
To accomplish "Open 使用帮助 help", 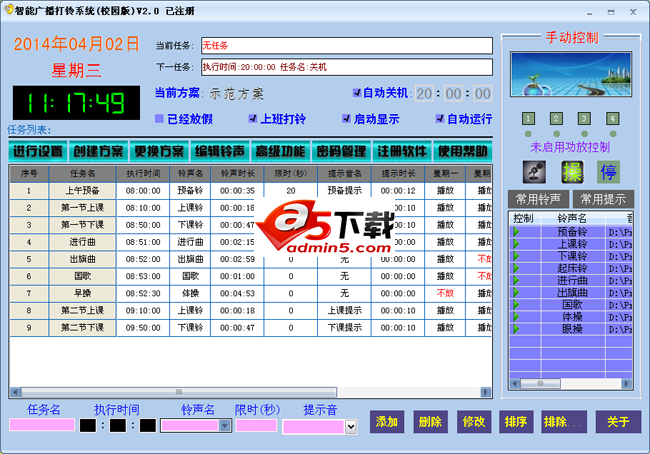I will [463, 151].
